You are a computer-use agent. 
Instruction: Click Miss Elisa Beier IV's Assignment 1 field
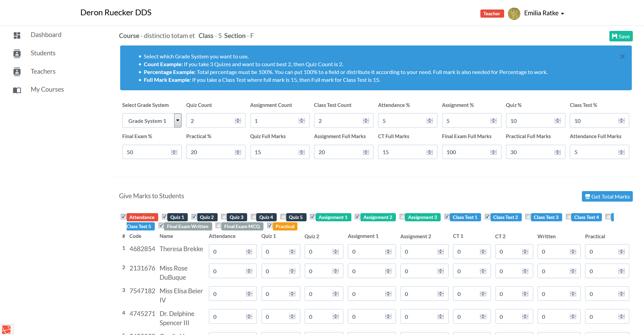pyautogui.click(x=371, y=294)
